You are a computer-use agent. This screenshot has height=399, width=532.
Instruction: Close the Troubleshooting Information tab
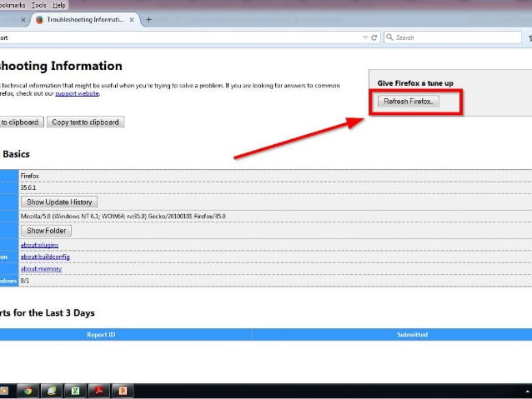[x=132, y=20]
